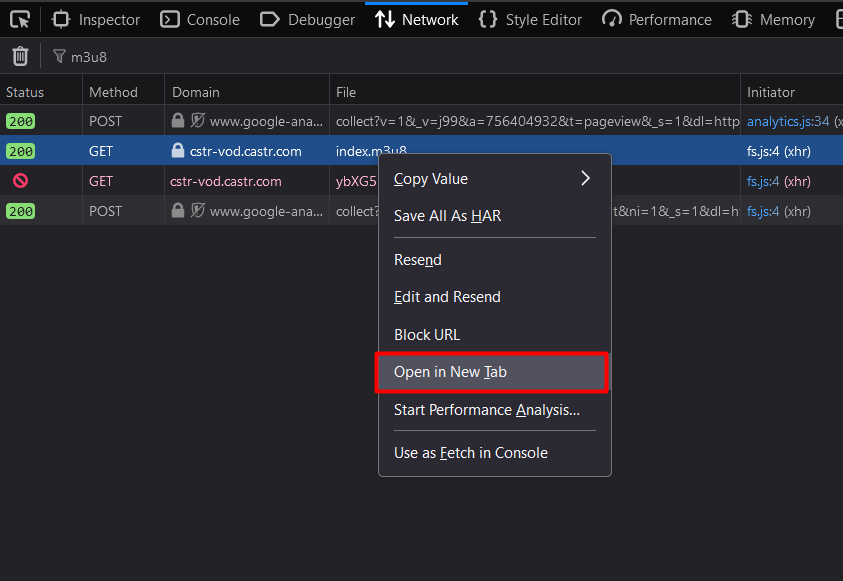Image resolution: width=843 pixels, height=581 pixels.
Task: Click the element picker icon
Action: 20,20
